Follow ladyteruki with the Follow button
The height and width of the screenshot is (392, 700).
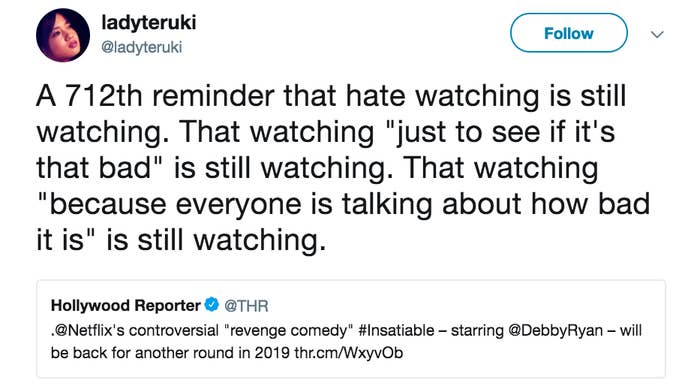point(569,33)
